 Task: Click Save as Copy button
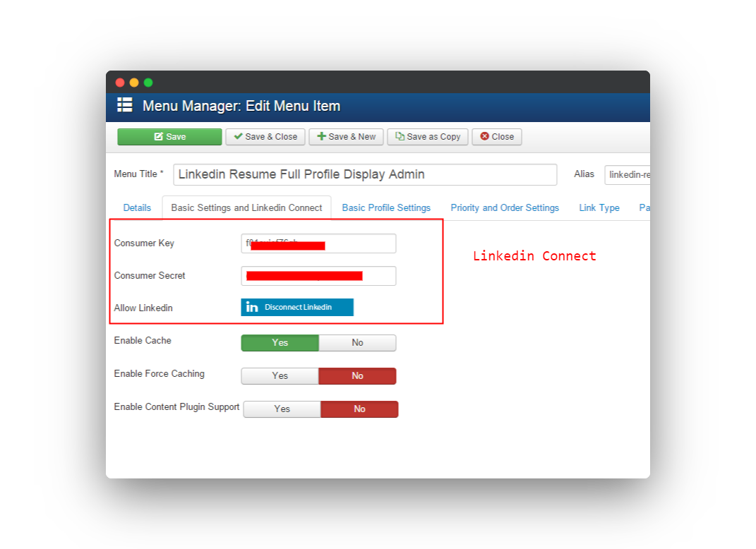428,137
